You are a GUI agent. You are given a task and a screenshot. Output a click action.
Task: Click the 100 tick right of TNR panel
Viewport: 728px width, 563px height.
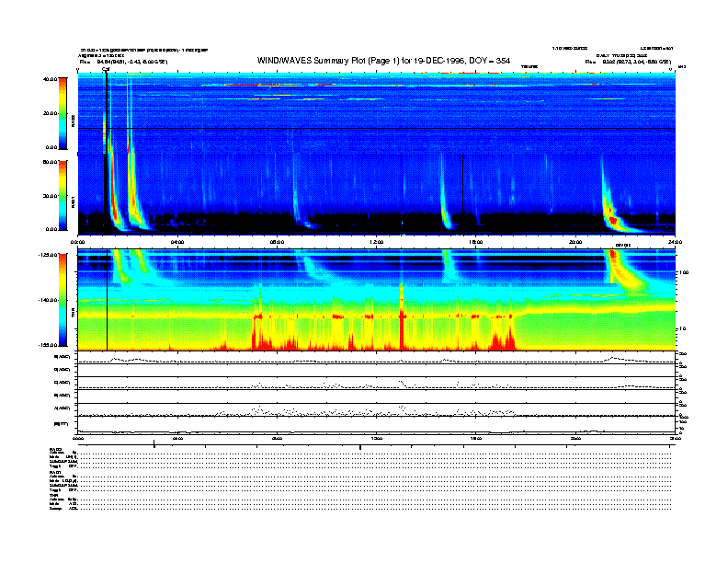point(684,272)
